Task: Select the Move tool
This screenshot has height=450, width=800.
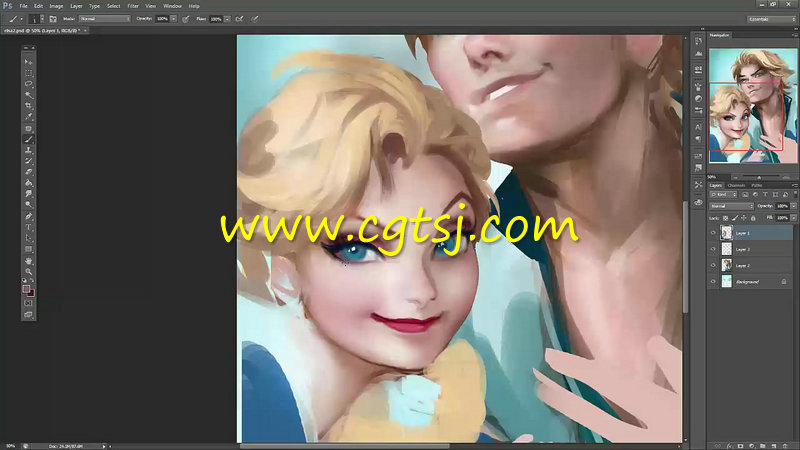Action: 29,62
